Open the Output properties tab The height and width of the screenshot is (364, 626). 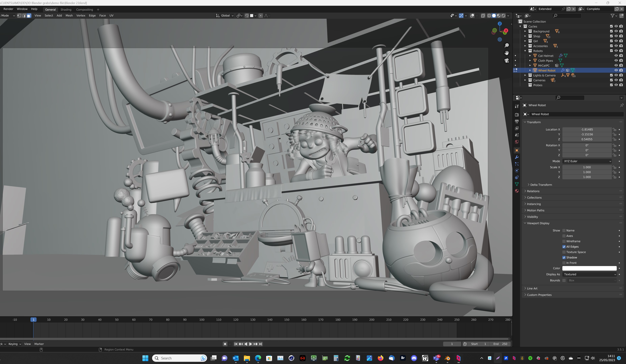[517, 121]
